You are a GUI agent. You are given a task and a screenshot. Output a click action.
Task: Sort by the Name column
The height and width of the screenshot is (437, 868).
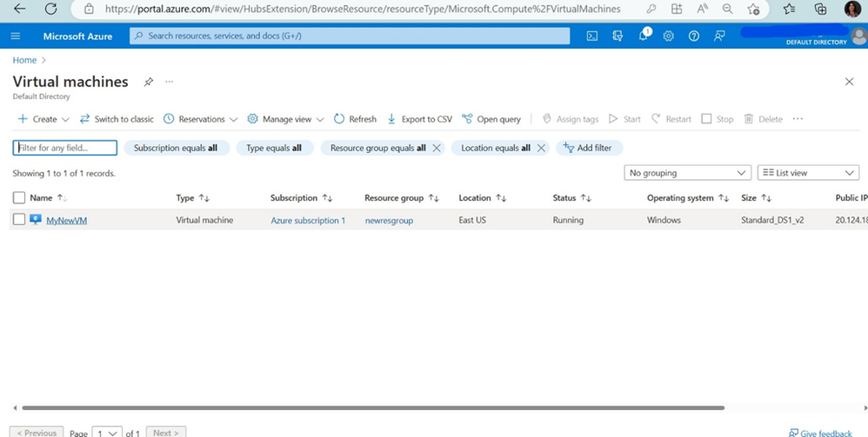click(x=48, y=197)
